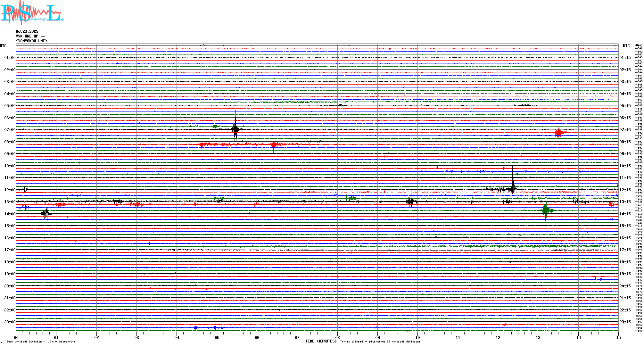Click the large black seismic event near 07:00

[235, 129]
